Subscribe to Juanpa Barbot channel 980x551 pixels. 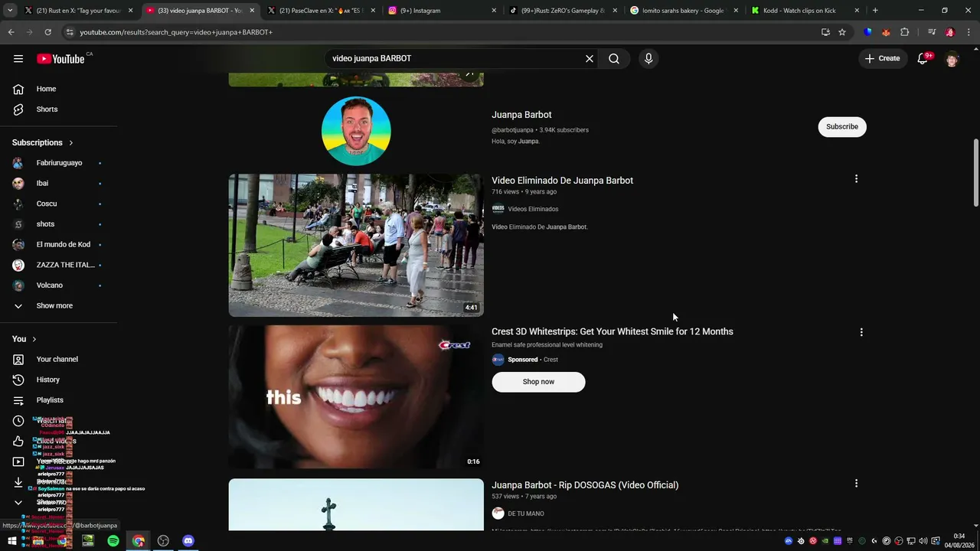click(842, 127)
